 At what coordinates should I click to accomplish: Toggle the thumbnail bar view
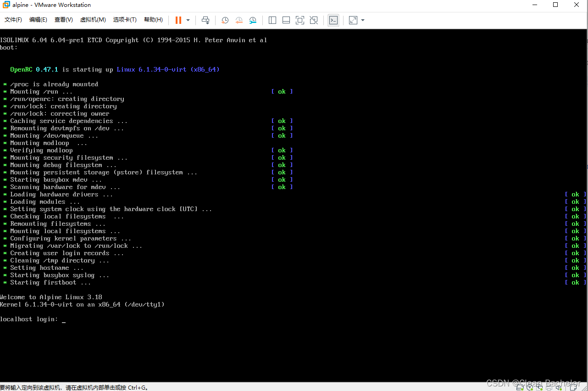click(286, 20)
